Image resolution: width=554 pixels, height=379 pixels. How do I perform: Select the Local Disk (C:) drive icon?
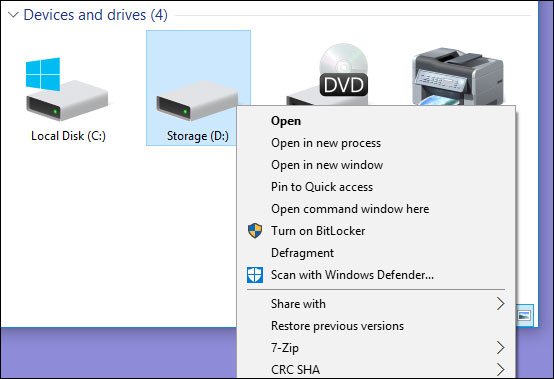67,89
